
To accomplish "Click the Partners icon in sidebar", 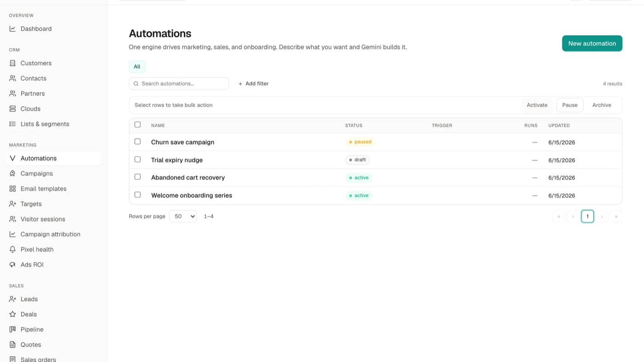I will [12, 93].
